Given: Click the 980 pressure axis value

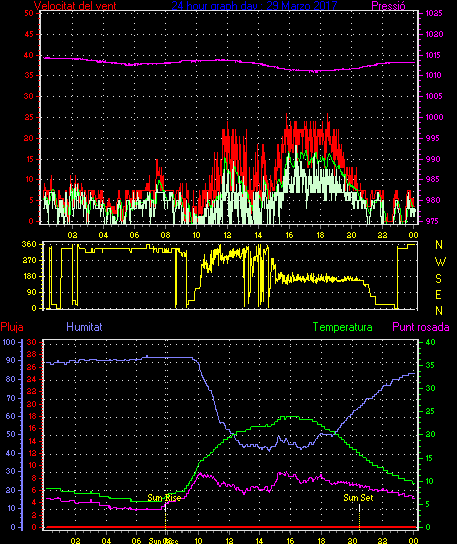Looking at the screenshot, I should [x=432, y=200].
